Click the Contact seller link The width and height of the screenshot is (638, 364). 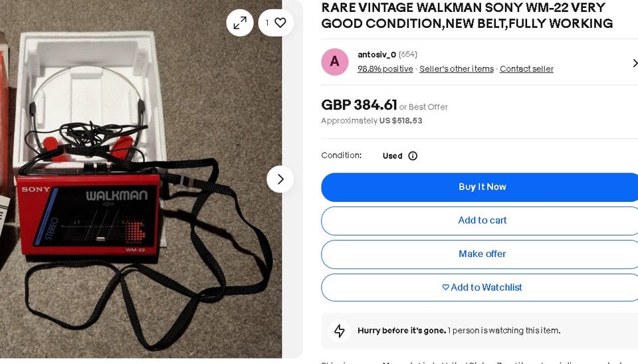tap(526, 69)
